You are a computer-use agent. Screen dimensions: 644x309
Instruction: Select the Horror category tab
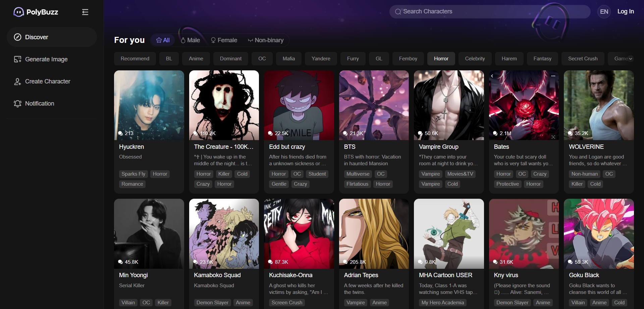(x=441, y=59)
